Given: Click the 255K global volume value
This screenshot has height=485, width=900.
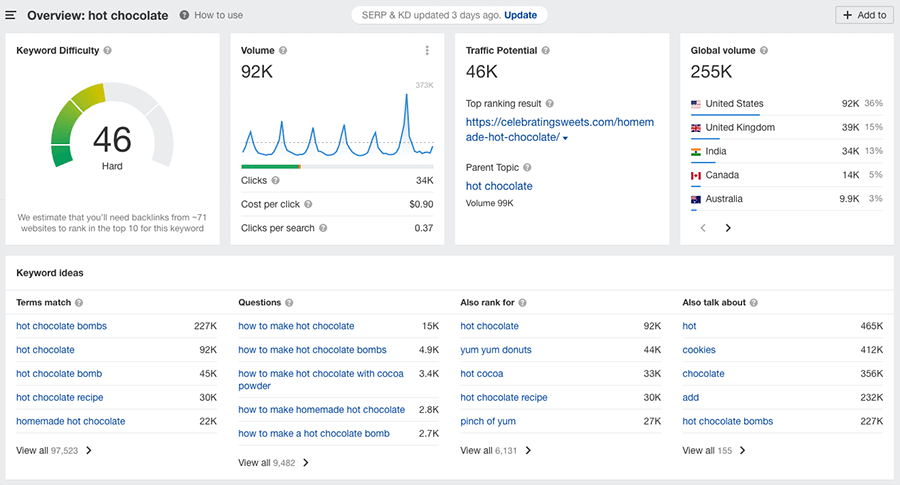Looking at the screenshot, I should click(711, 72).
